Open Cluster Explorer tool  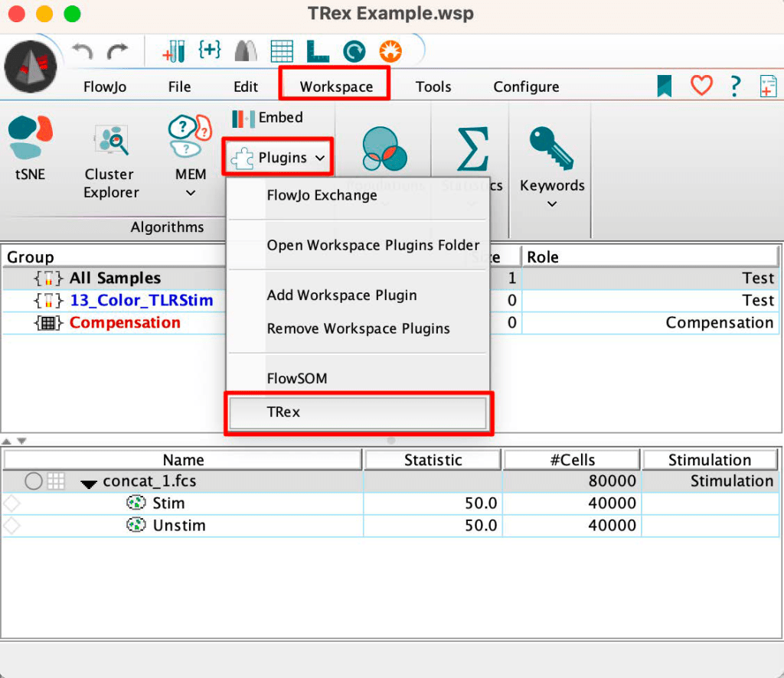(x=109, y=162)
